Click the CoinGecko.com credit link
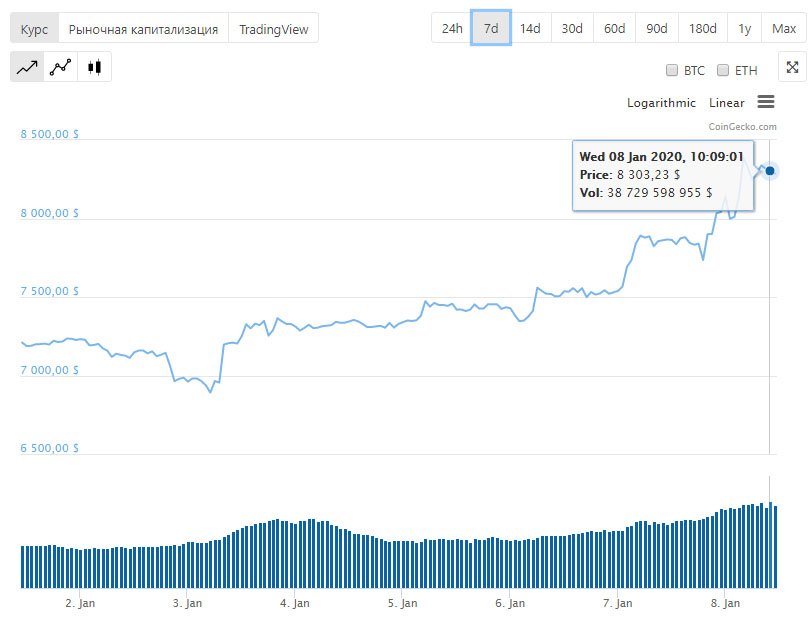Image resolution: width=812 pixels, height=618 pixels. 742,127
